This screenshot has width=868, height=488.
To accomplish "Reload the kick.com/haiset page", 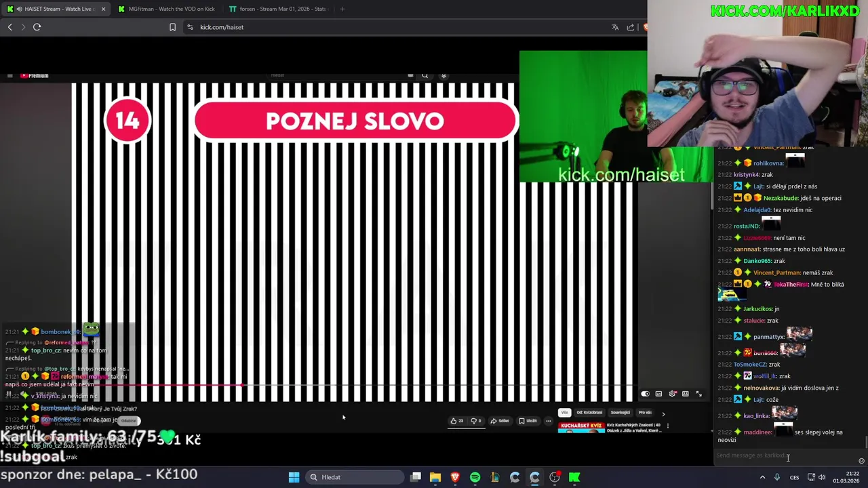I will (37, 27).
